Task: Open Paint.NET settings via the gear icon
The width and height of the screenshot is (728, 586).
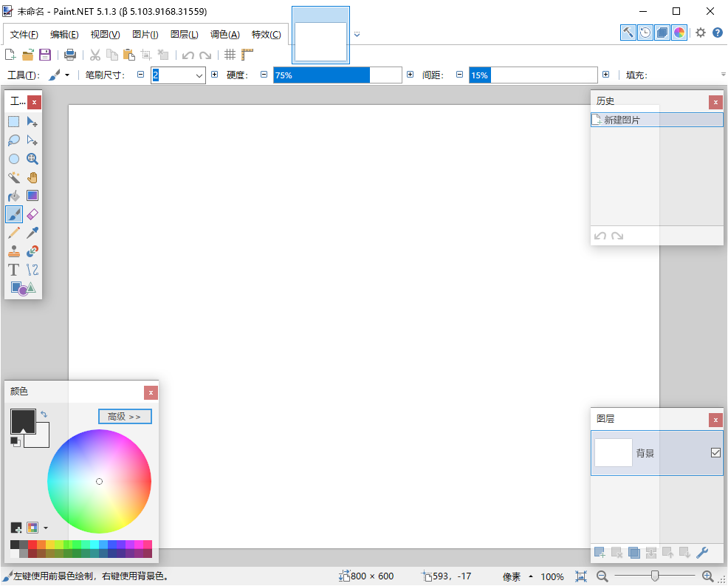Action: point(700,33)
